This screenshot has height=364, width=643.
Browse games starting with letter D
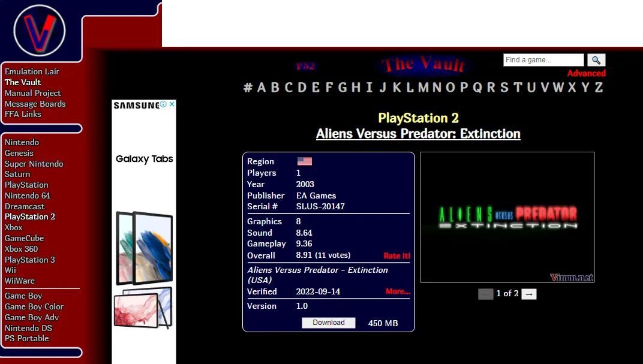pyautogui.click(x=302, y=88)
